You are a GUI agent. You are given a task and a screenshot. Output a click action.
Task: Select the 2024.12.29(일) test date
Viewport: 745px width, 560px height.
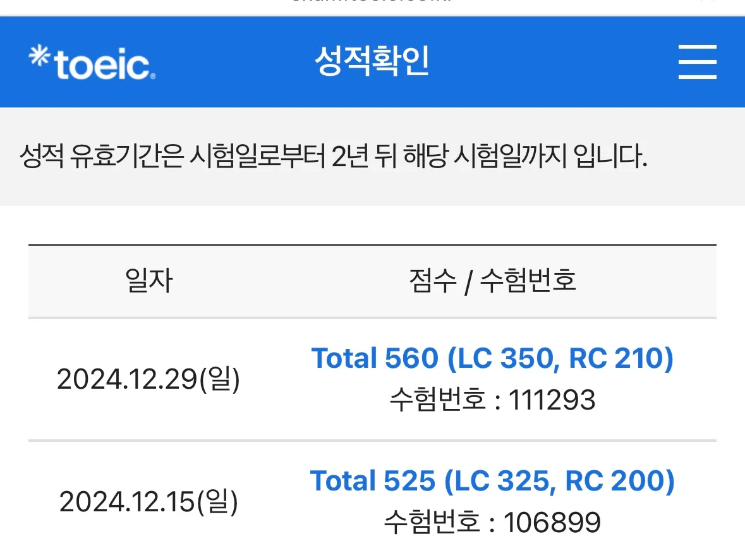148,379
